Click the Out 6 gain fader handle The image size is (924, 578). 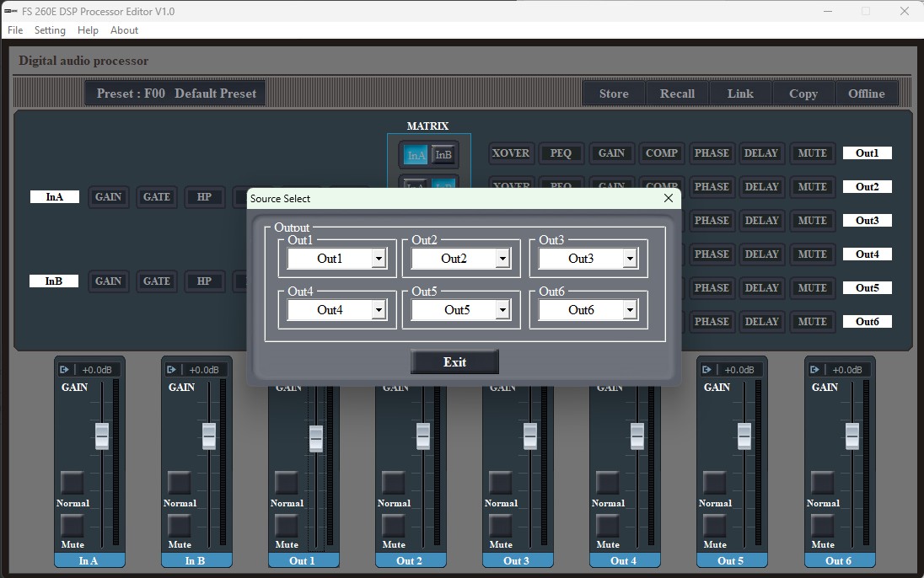click(x=852, y=436)
